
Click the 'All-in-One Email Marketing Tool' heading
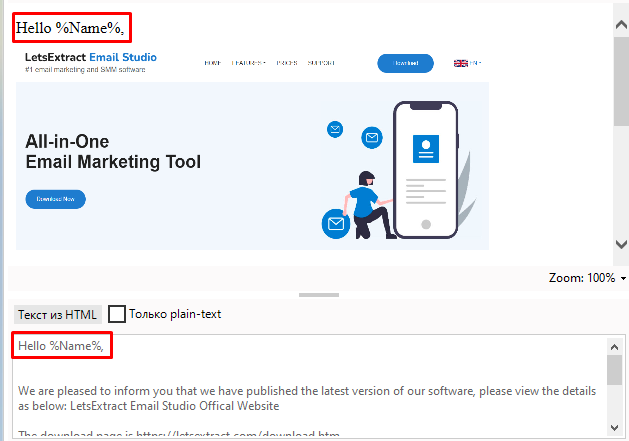tap(113, 152)
